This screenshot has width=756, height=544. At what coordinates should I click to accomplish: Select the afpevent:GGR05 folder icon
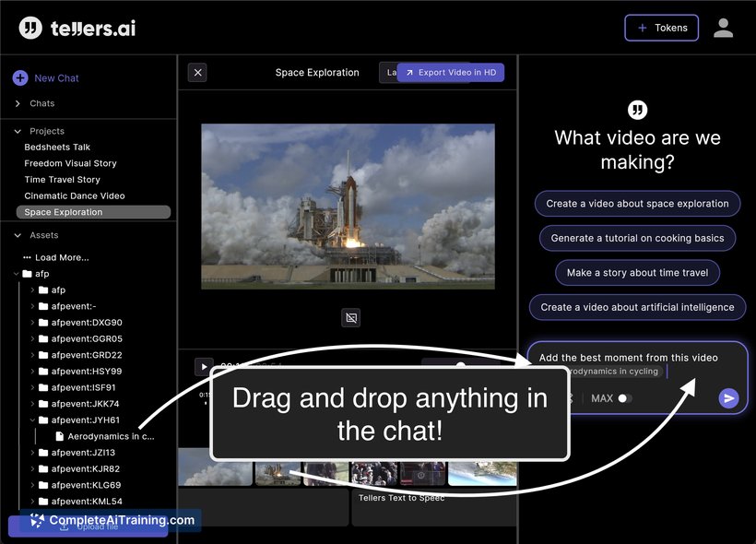pyautogui.click(x=43, y=338)
